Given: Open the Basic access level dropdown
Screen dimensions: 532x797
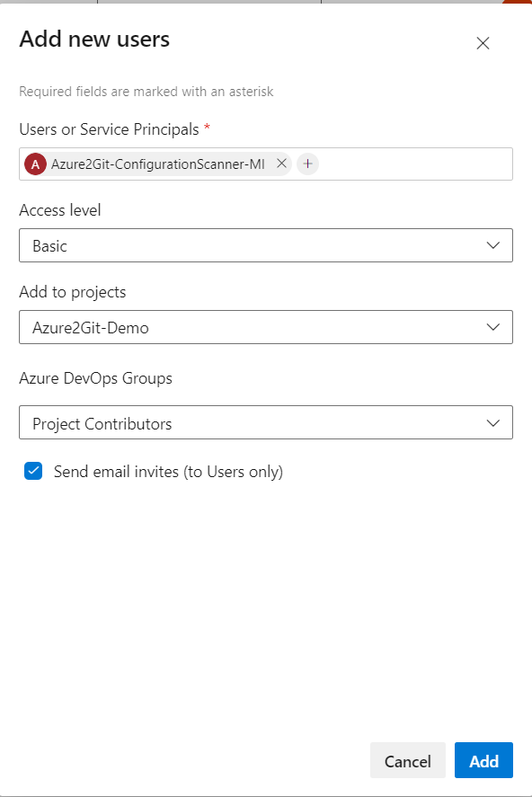Looking at the screenshot, I should (265, 244).
